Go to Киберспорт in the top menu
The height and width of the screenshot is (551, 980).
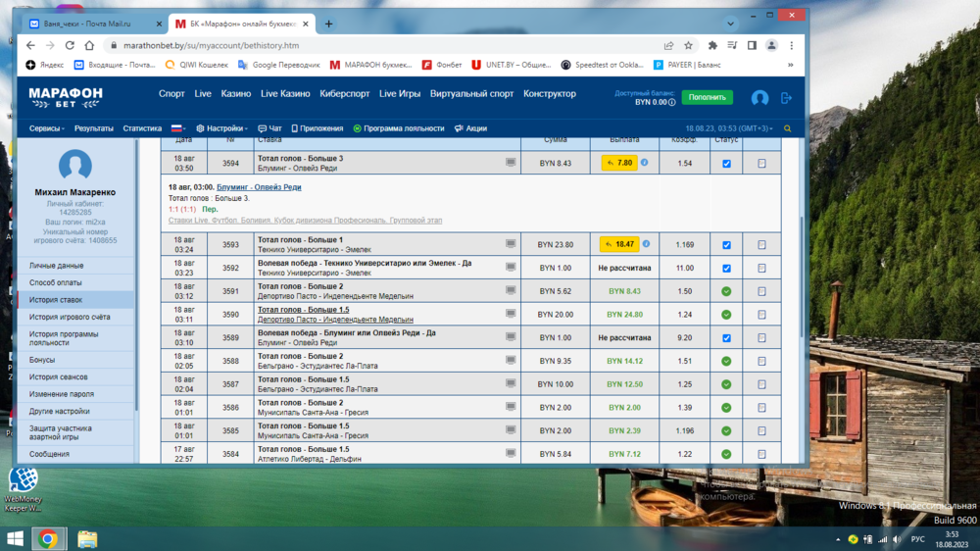tap(345, 94)
